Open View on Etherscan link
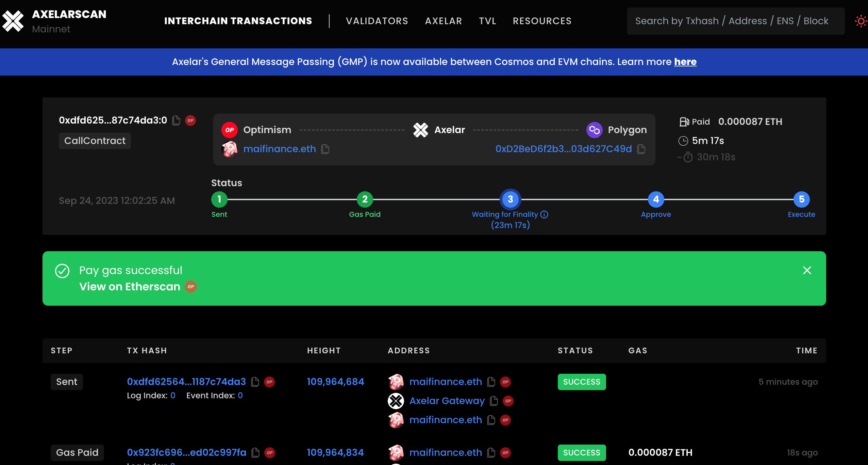 130,287
